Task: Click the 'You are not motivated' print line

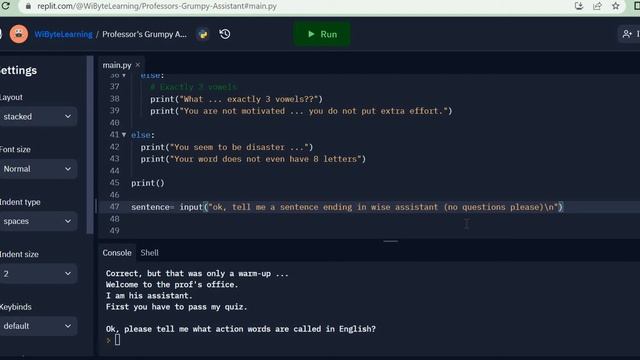Action: [301, 111]
